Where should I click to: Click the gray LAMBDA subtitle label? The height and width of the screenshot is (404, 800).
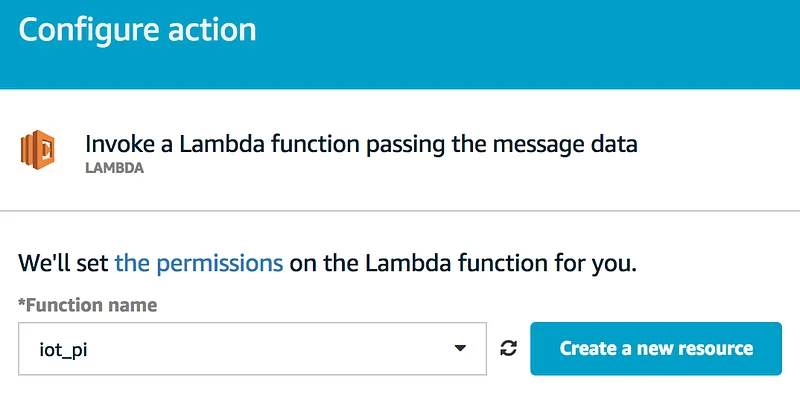click(x=114, y=168)
